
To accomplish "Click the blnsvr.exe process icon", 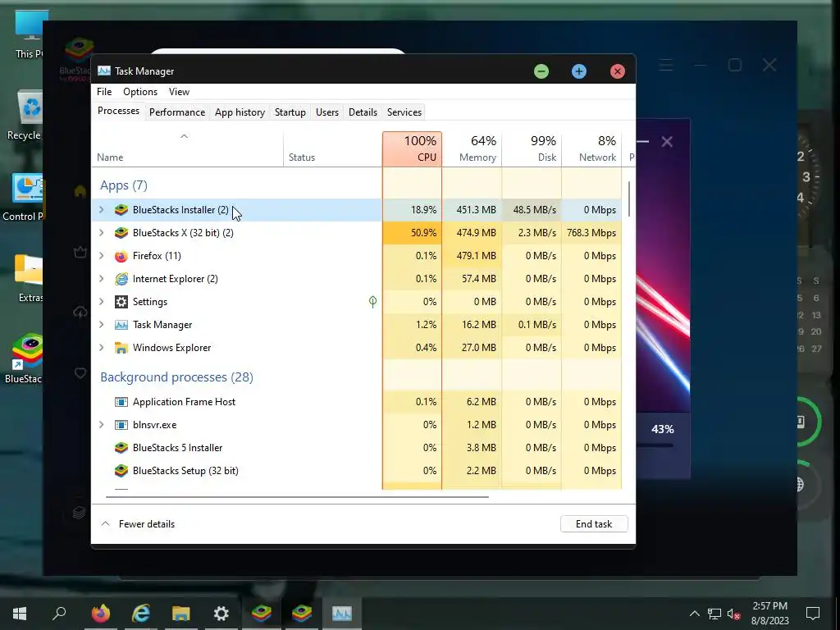I will tap(121, 425).
